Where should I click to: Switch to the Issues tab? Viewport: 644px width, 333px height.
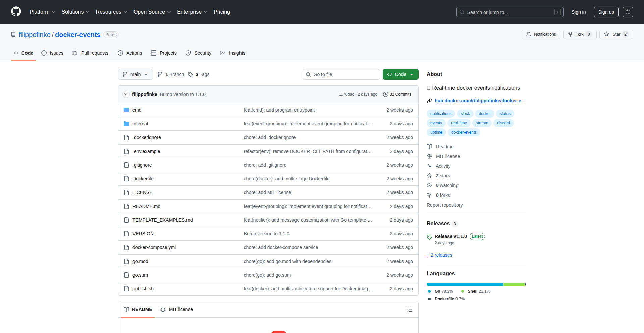[52, 53]
